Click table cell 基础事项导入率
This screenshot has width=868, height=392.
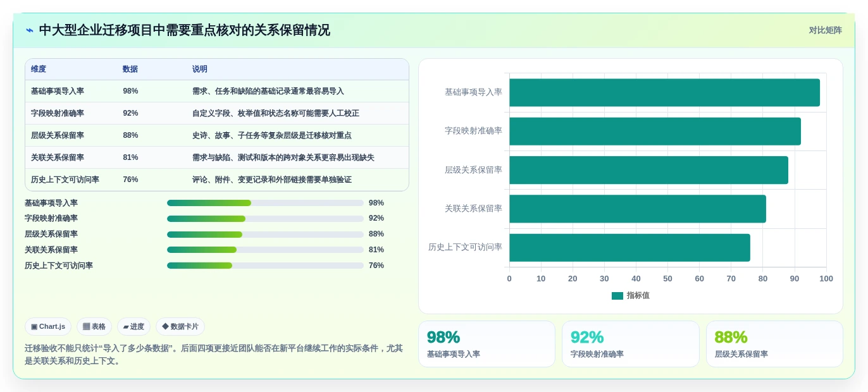[x=58, y=91]
